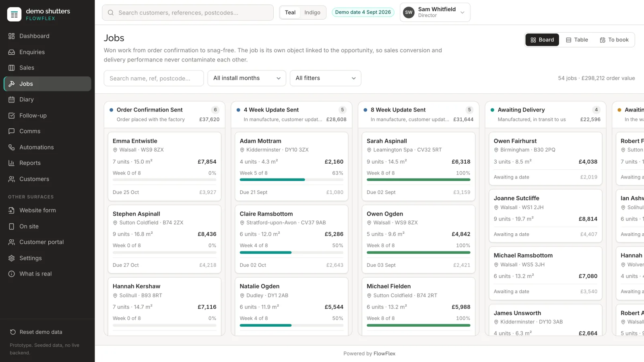Select the Indigo theme option
644x362 pixels.
coord(312,12)
